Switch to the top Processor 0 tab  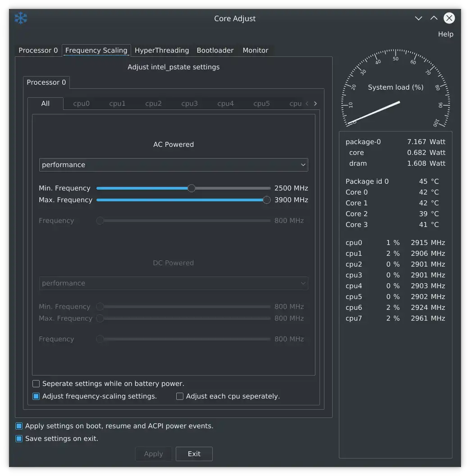[x=38, y=50]
